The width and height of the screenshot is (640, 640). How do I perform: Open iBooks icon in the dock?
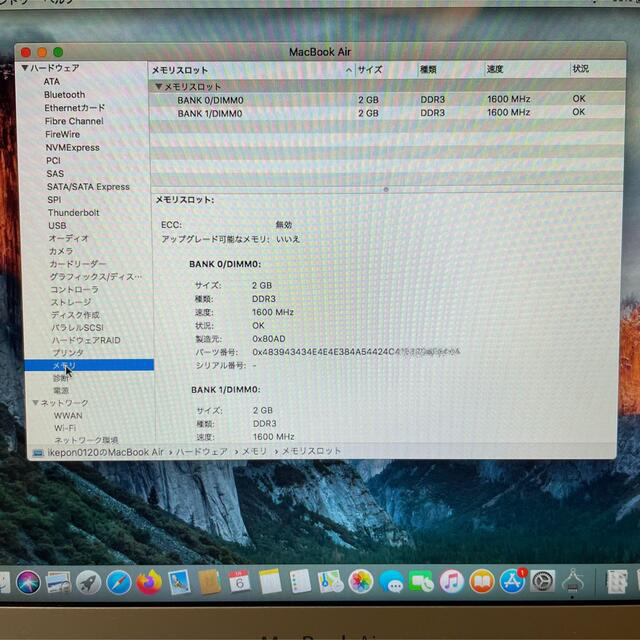(482, 581)
